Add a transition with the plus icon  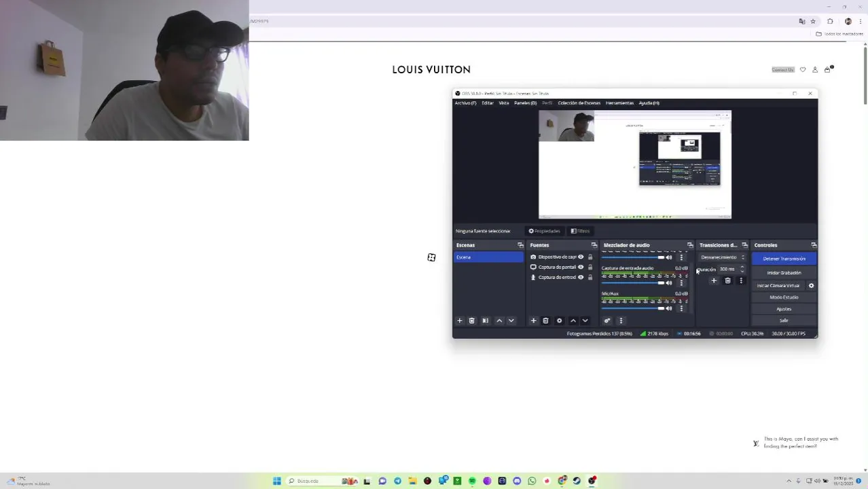714,280
